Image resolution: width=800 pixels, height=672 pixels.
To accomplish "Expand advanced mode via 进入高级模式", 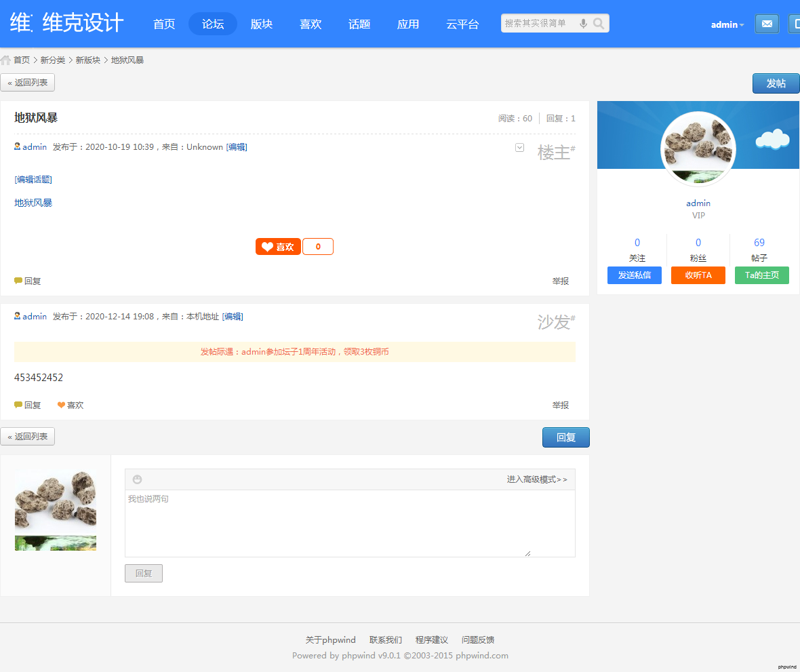I will (537, 479).
